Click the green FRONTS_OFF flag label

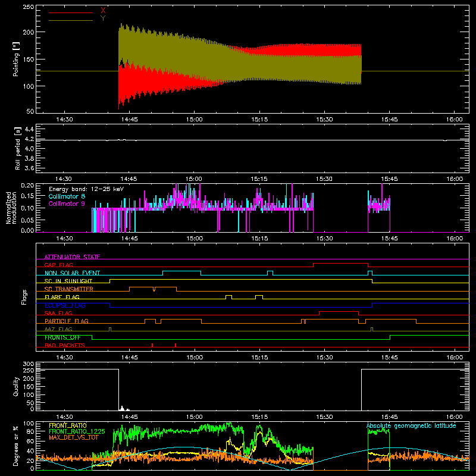(62, 337)
